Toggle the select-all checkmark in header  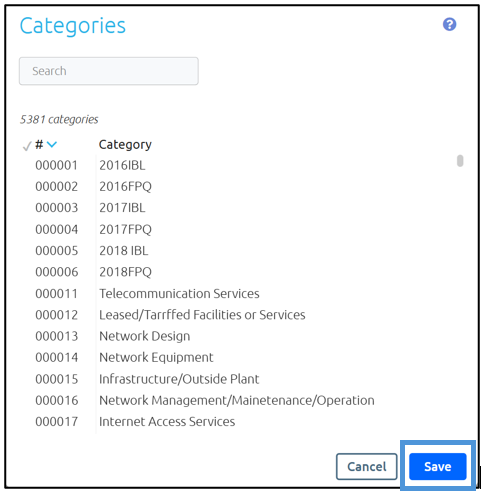click(x=26, y=146)
